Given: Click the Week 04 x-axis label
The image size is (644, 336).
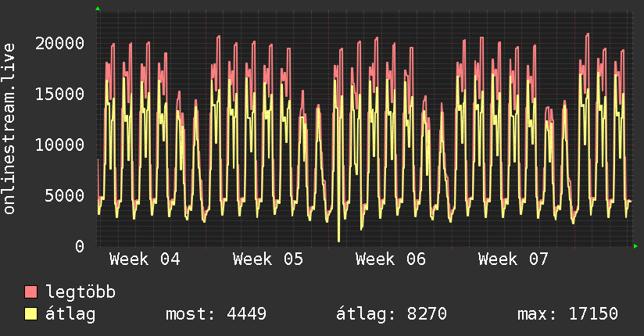Looking at the screenshot, I should click(x=145, y=259).
